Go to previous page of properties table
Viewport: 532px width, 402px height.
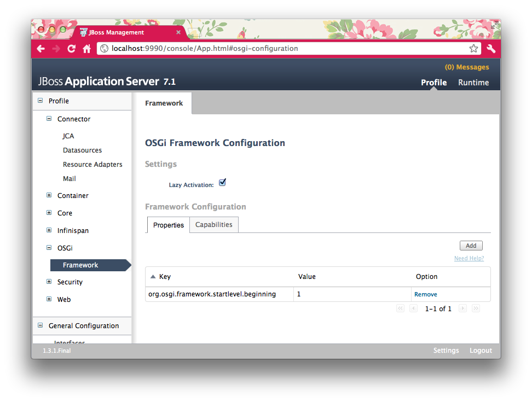click(x=413, y=308)
